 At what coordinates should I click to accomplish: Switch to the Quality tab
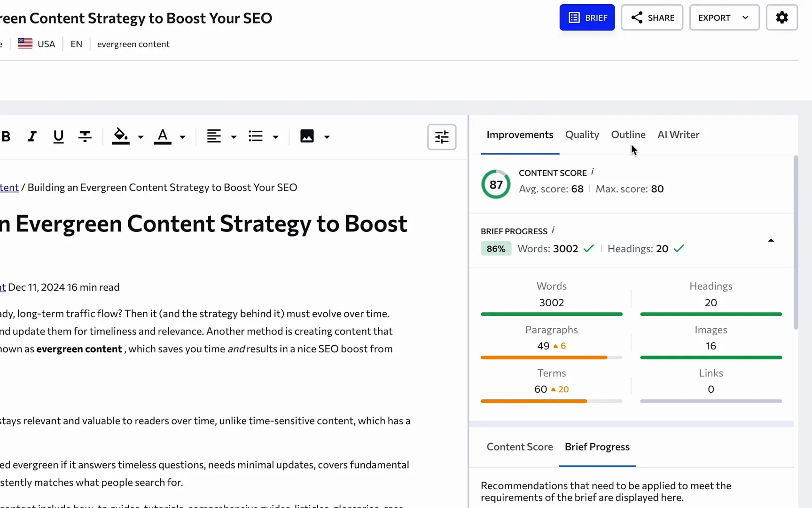(x=582, y=135)
